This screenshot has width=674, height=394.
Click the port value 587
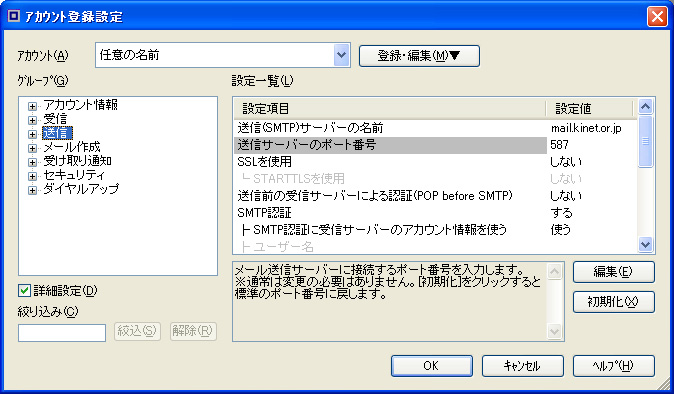(559, 145)
